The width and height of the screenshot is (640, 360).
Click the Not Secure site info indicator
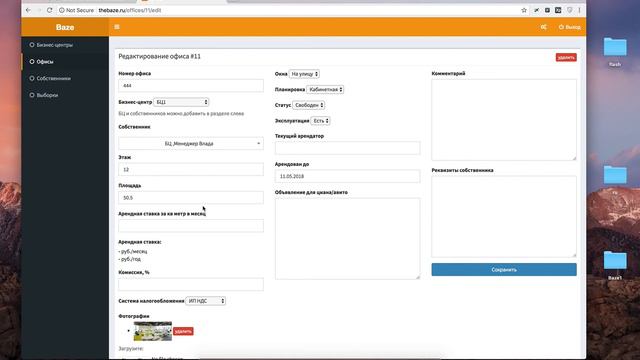coord(76,10)
